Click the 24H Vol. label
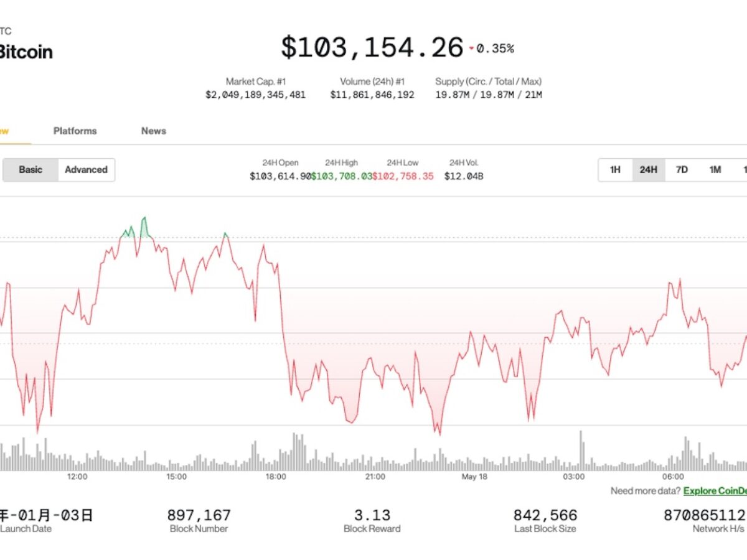Viewport: 747px width, 560px height. pyautogui.click(x=464, y=163)
